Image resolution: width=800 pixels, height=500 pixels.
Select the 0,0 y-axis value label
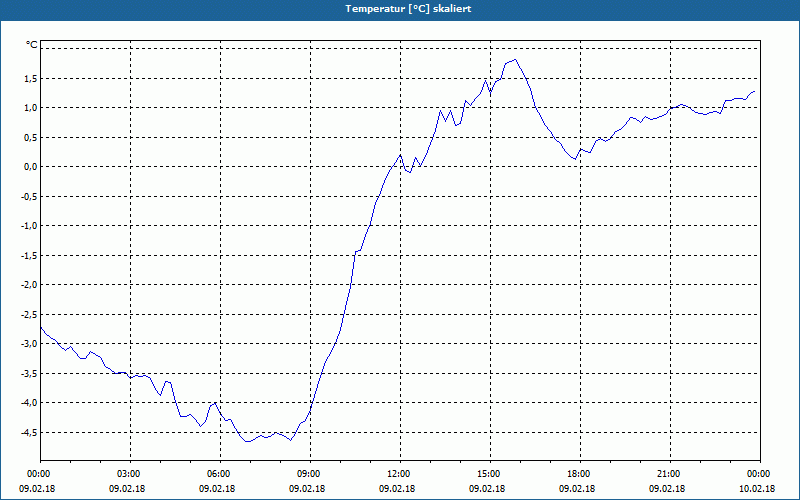30,167
